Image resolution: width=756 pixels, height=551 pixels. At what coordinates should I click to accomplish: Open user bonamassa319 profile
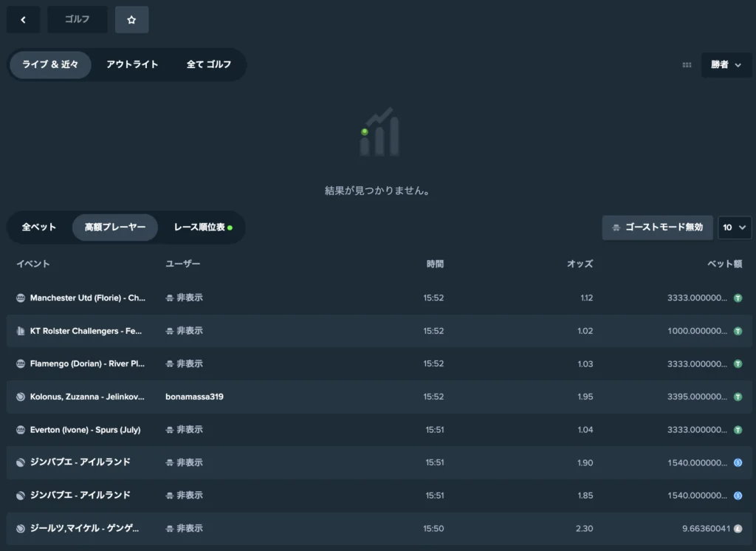(194, 397)
